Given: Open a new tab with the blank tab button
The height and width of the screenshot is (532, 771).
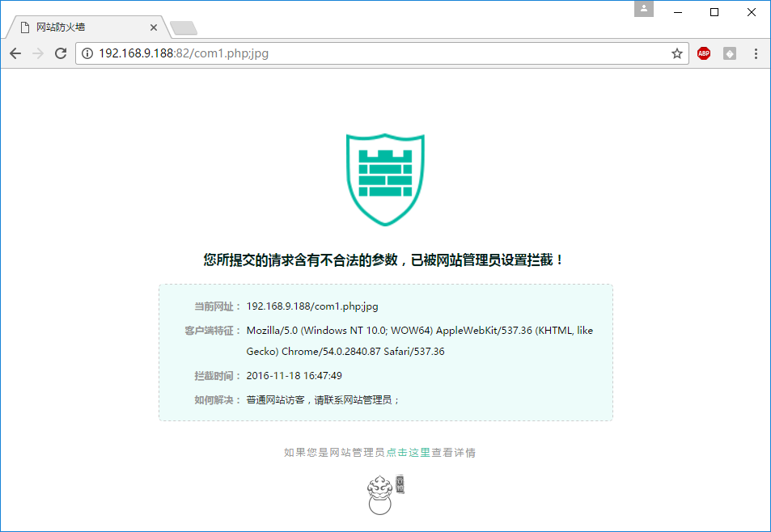Looking at the screenshot, I should pyautogui.click(x=184, y=28).
